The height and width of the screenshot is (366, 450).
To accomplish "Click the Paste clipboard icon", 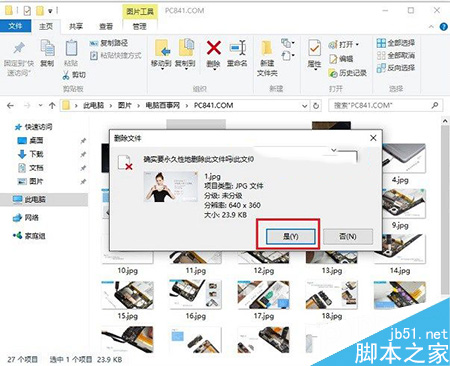I will (71, 49).
